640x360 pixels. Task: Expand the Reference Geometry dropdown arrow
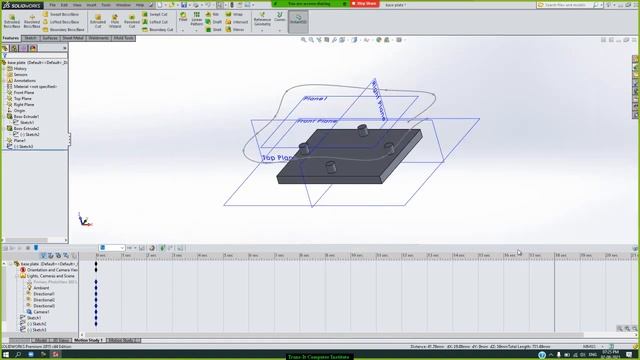(262, 30)
